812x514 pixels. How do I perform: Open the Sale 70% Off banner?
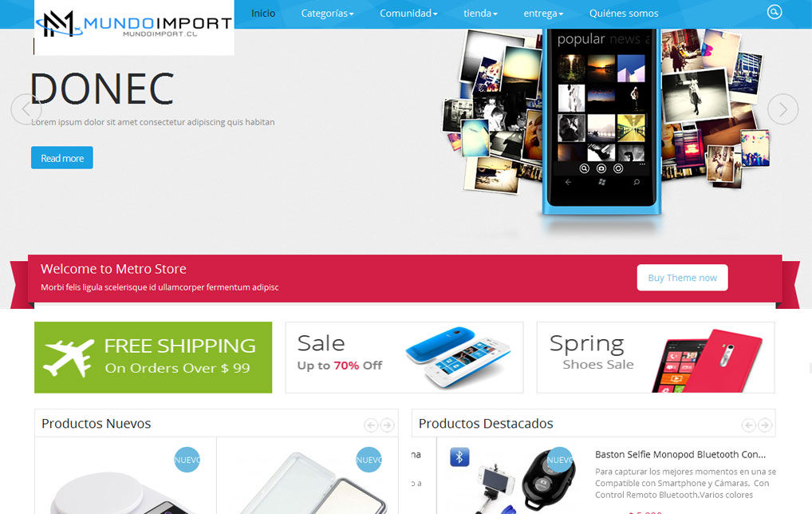404,357
